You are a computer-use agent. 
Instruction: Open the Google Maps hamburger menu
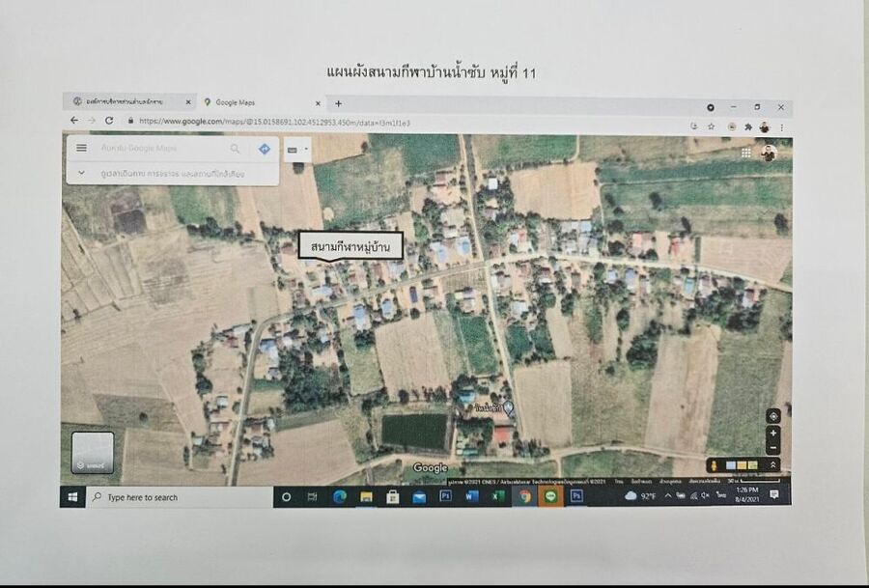pyautogui.click(x=81, y=148)
